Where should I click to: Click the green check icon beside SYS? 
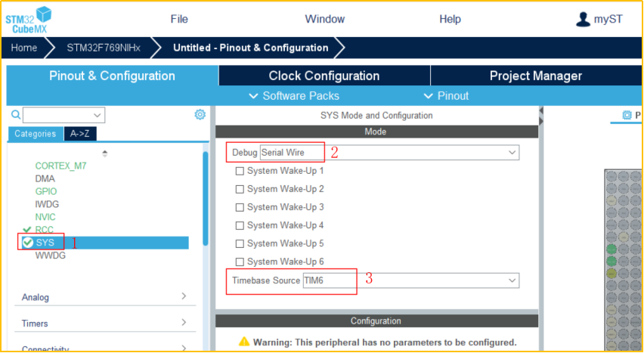click(x=27, y=243)
